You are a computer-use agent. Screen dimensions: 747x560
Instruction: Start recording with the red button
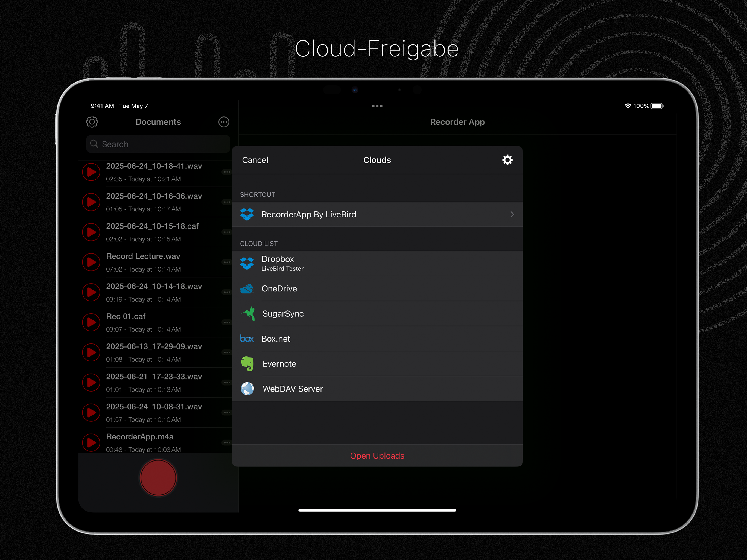158,478
